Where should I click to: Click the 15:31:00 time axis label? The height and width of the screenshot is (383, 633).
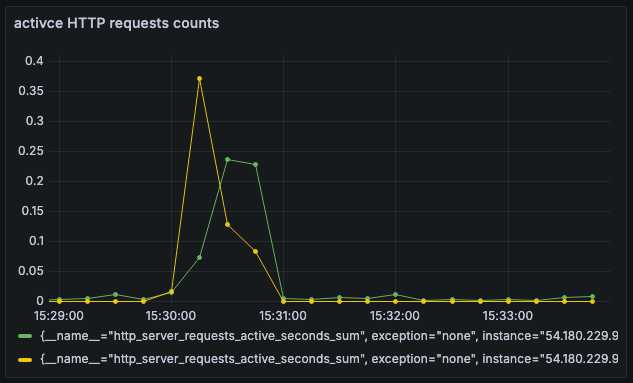click(x=283, y=316)
